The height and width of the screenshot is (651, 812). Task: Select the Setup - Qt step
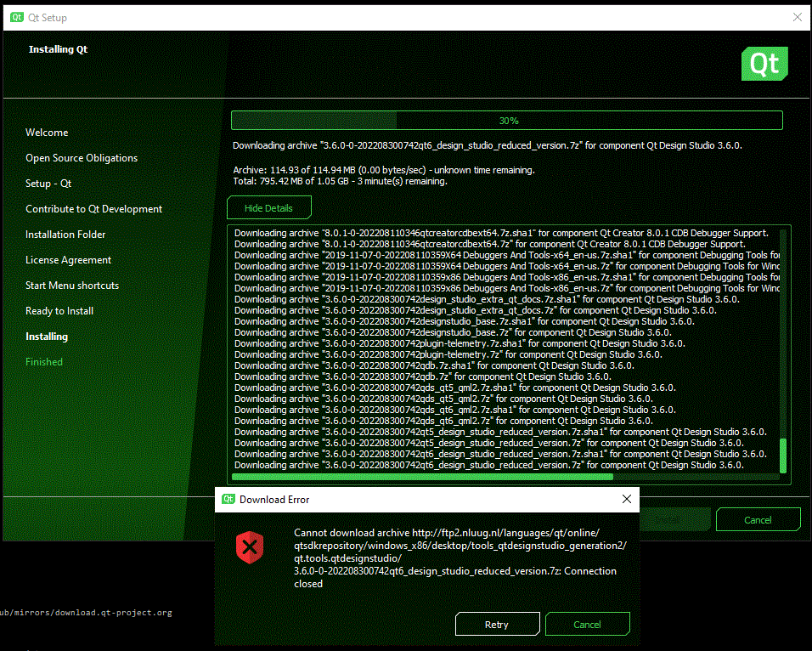pyautogui.click(x=48, y=183)
